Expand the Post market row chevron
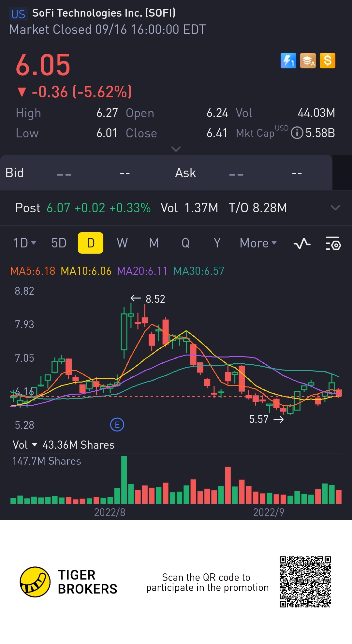The width and height of the screenshot is (352, 644). point(335,208)
